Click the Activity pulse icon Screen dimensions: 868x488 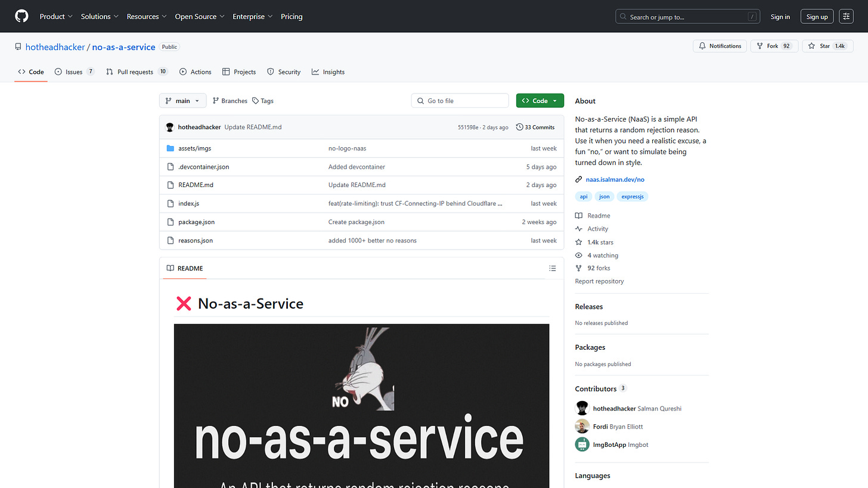578,229
